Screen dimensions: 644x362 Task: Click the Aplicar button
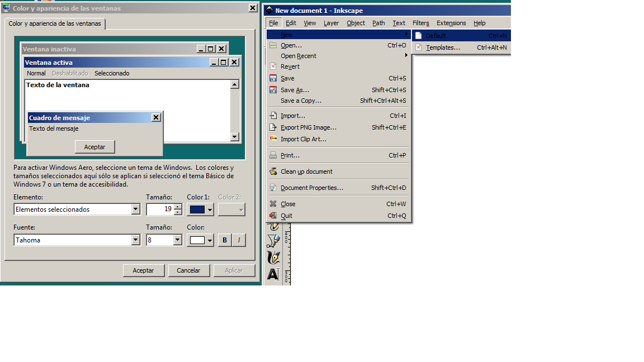coord(234,270)
